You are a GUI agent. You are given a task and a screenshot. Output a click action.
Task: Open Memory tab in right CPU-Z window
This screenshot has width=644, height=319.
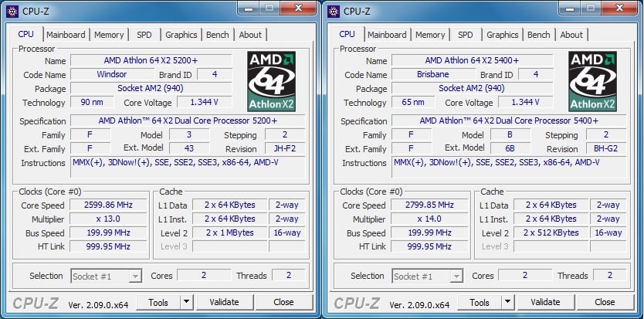[x=430, y=35]
